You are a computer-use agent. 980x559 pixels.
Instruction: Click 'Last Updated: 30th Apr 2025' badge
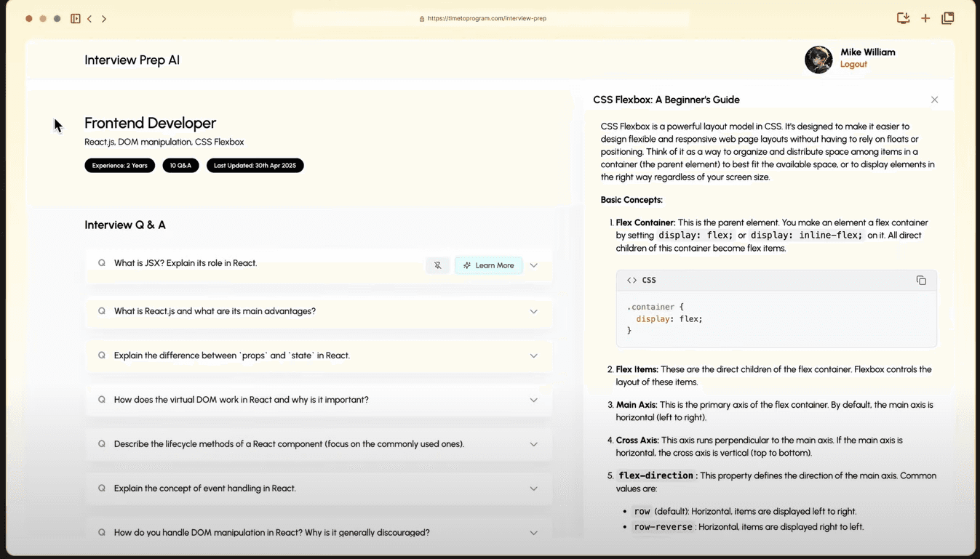255,166
